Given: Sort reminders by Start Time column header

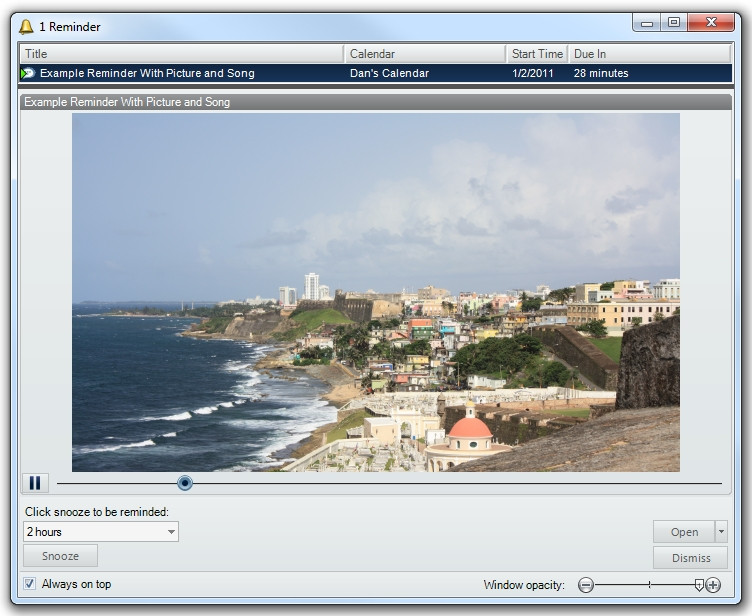Looking at the screenshot, I should click(537, 54).
